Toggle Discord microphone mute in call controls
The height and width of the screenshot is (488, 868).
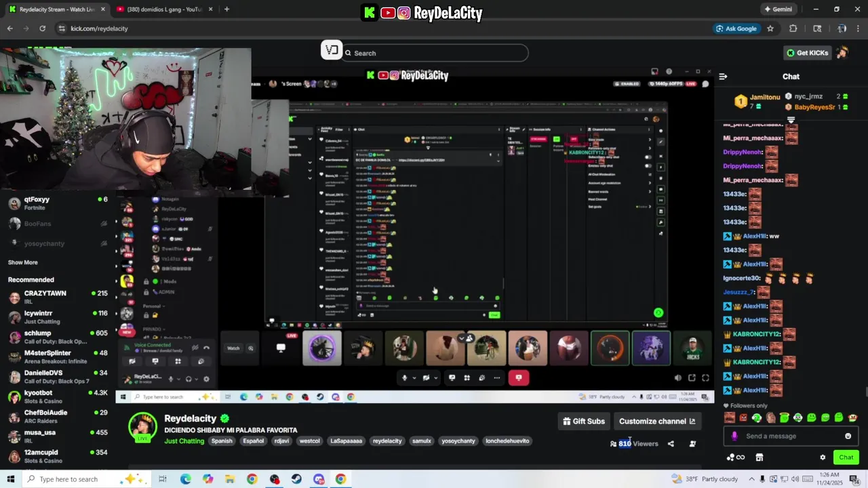[404, 378]
